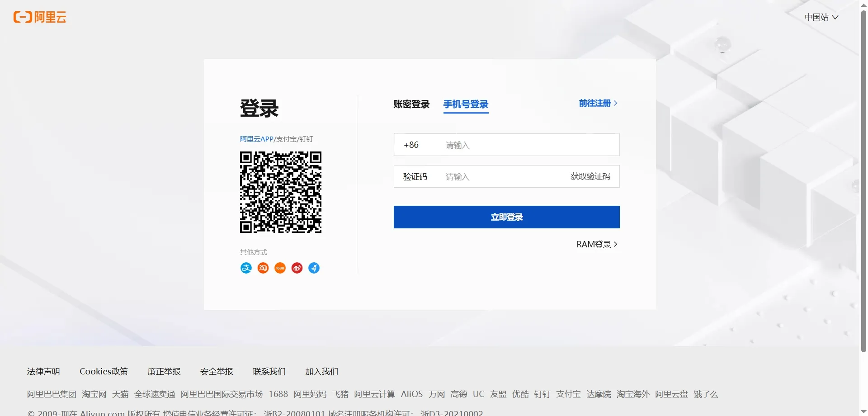
Task: Expand RAM登录 with its chevron
Action: click(596, 244)
